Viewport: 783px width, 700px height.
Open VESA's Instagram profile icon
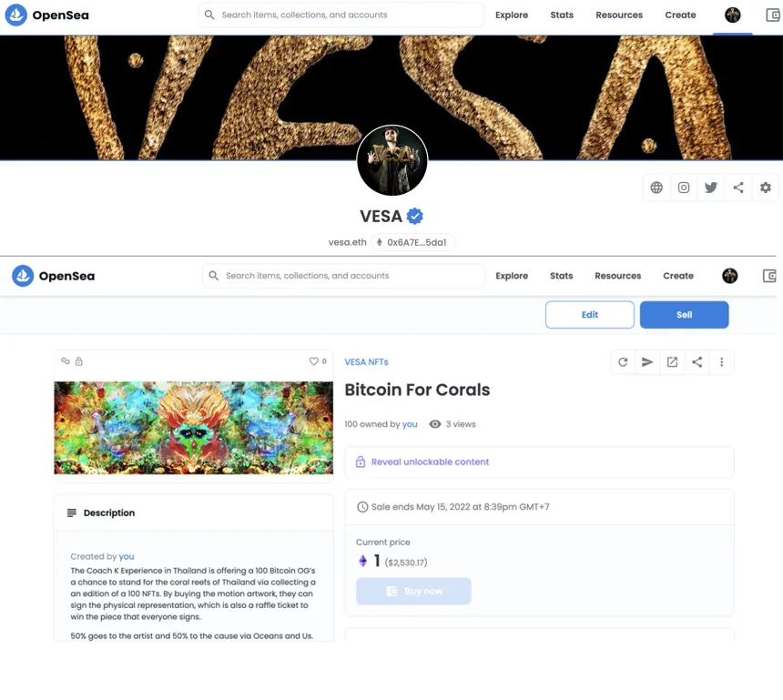[x=684, y=188]
